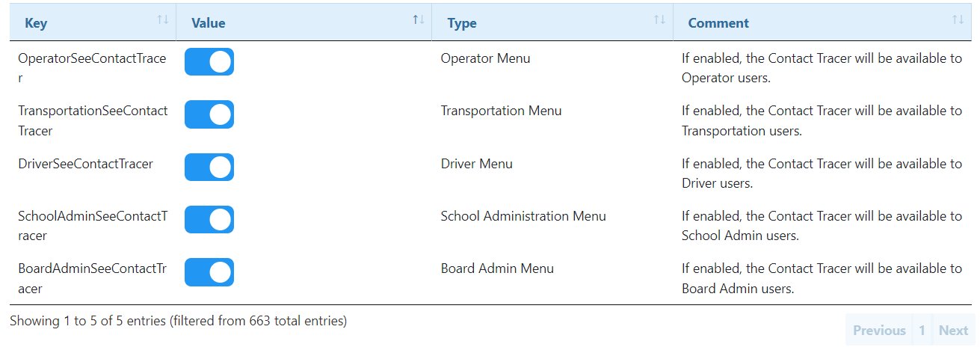
Task: Click the sort arrows icon in Value column
Action: (x=419, y=20)
